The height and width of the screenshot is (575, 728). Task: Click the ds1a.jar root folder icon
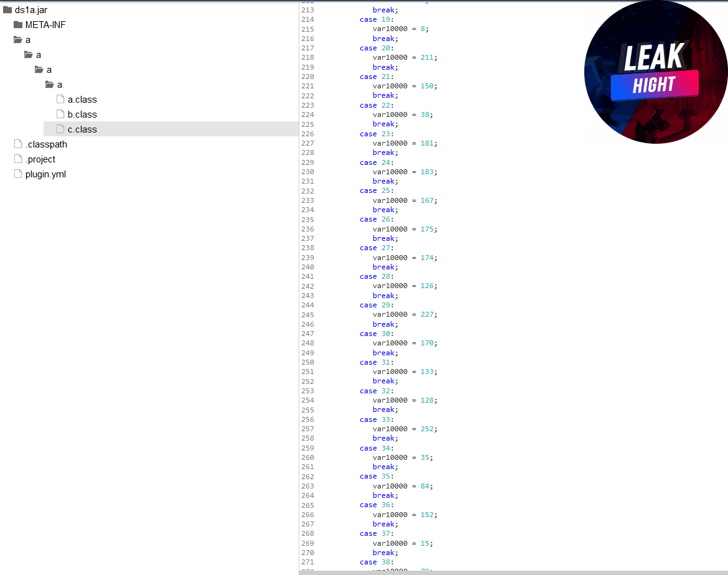[7, 10]
